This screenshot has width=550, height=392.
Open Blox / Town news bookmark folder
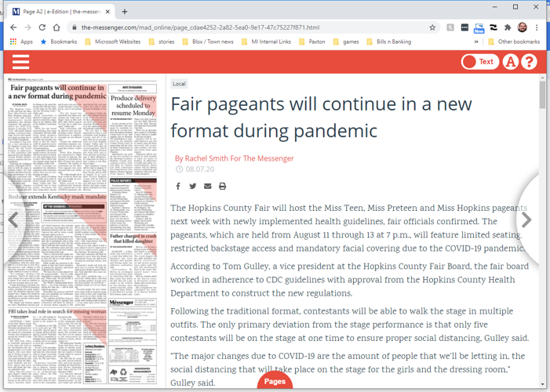coord(208,42)
